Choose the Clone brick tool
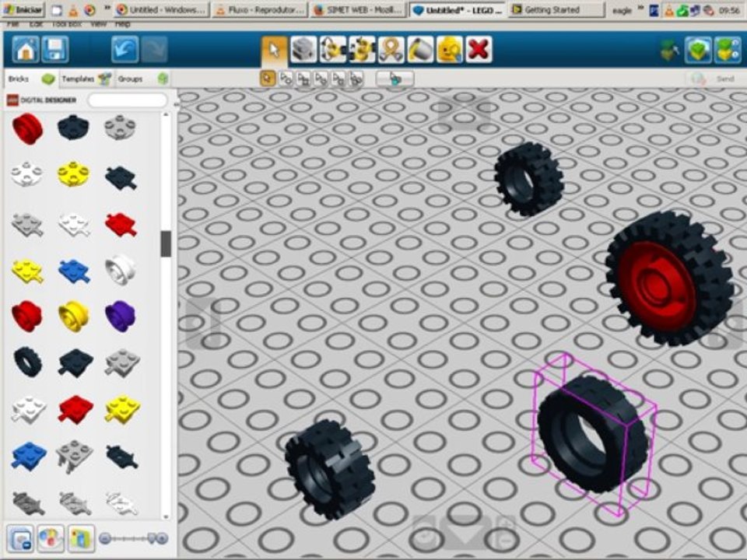The image size is (747, 560). click(x=303, y=50)
